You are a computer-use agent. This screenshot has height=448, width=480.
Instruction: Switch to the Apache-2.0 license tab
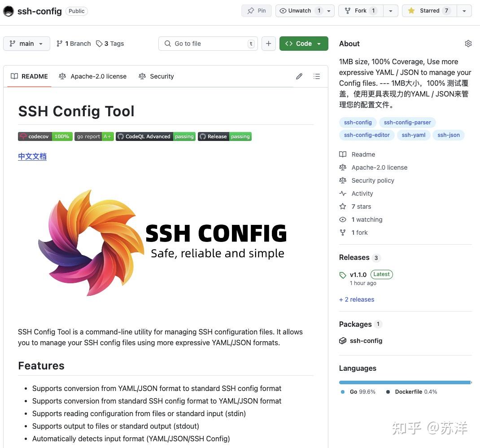pos(93,76)
